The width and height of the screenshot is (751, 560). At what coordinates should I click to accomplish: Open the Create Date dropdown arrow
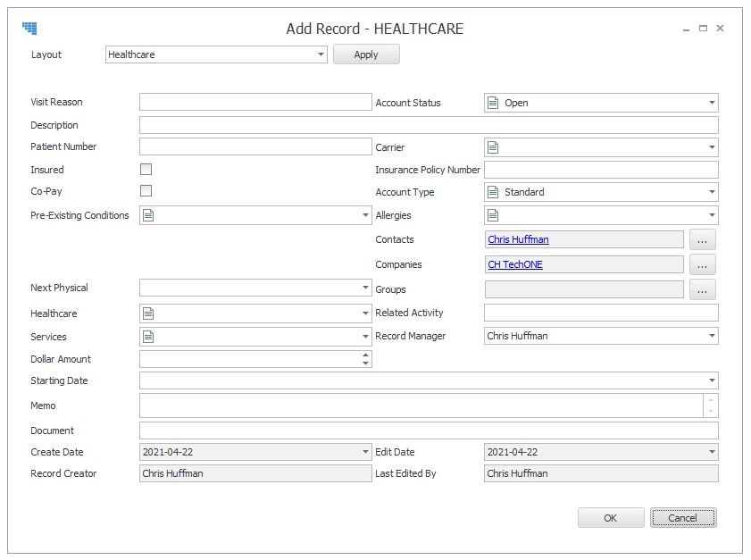[x=365, y=452]
